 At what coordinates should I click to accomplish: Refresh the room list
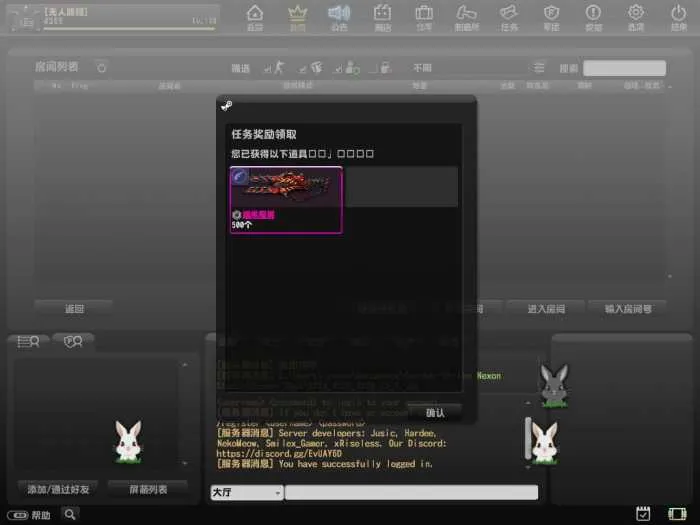pos(101,67)
